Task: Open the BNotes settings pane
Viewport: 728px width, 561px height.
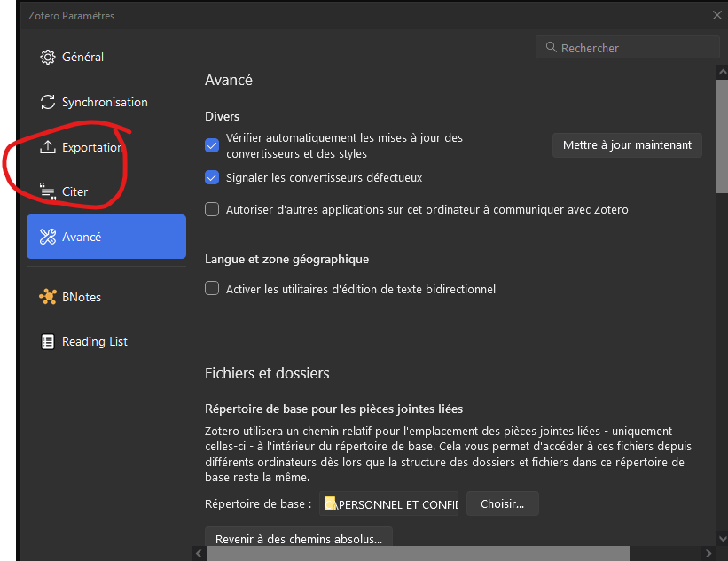Action: [106, 297]
